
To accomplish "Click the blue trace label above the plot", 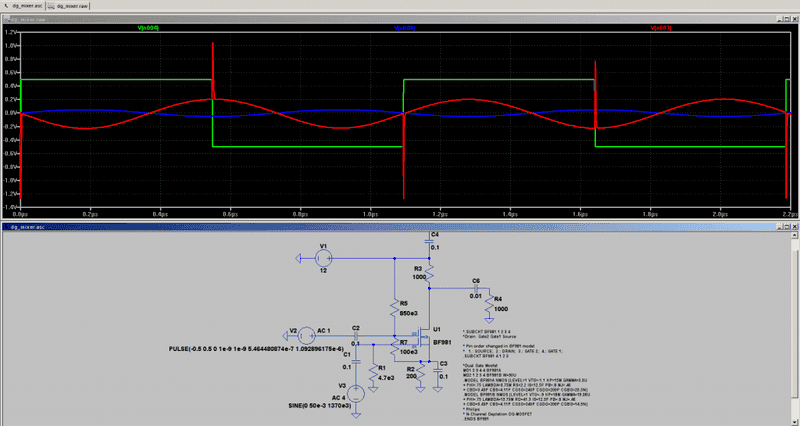I will point(401,31).
